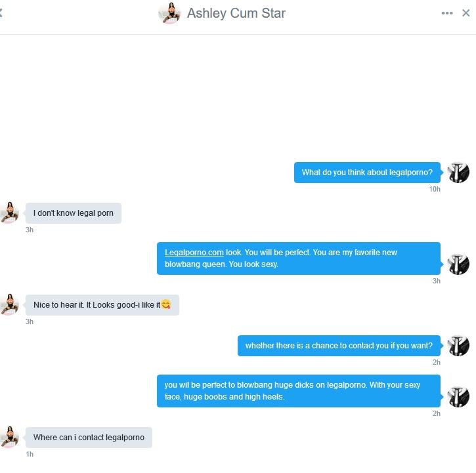Click contact avatar beside "Where can i contact" message
Screen dimensions: 476x473
tap(9, 437)
